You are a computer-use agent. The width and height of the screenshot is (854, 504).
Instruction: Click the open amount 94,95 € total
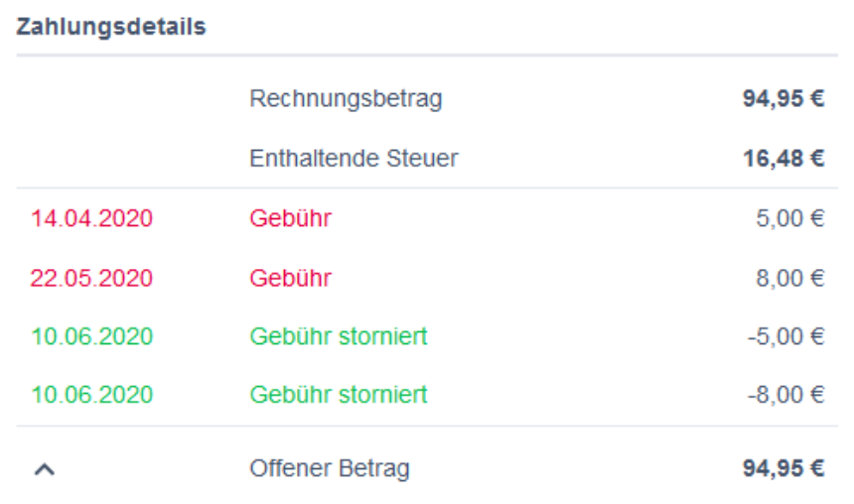click(783, 469)
